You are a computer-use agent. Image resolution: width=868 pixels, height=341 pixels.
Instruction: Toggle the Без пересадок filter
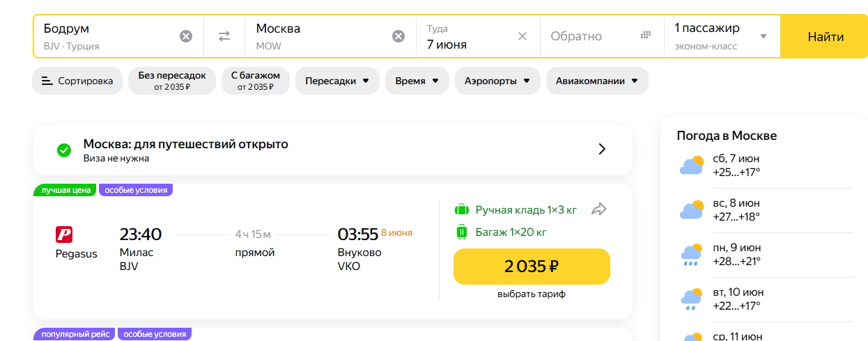point(172,81)
